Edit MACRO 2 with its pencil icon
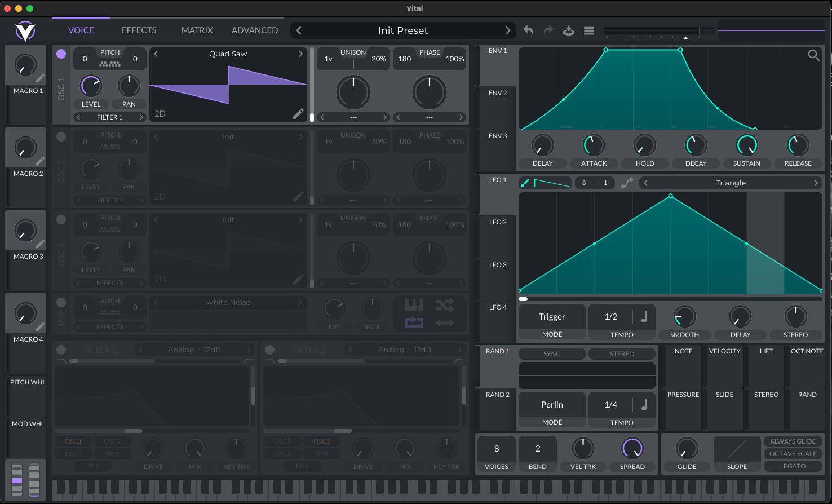This screenshot has width=832, height=504. point(40,161)
